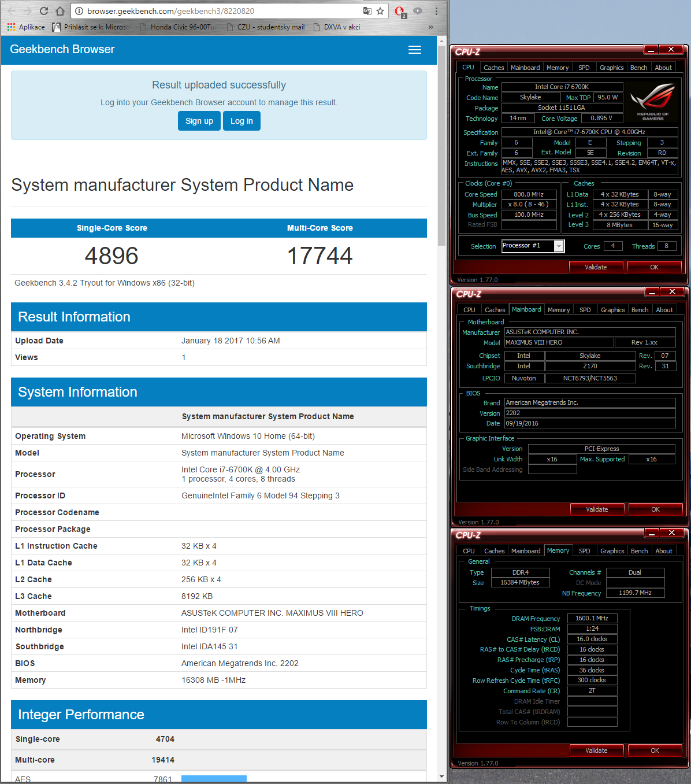Click the DRAM Frequency value 1600.1 MHz
This screenshot has width=691, height=784.
tap(592, 618)
